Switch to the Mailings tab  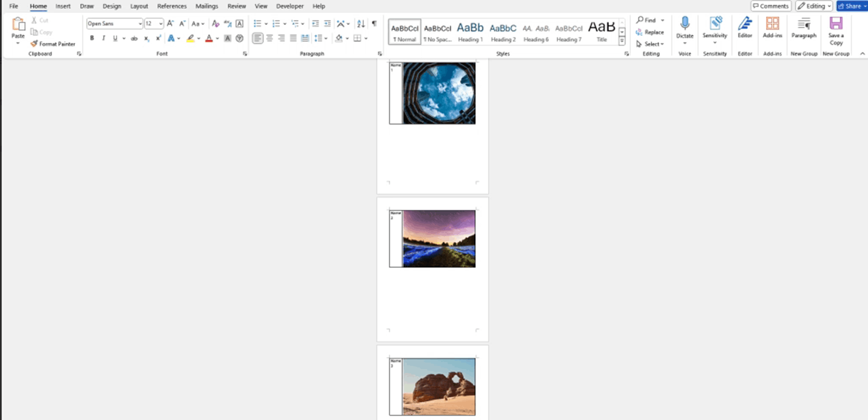coord(207,6)
